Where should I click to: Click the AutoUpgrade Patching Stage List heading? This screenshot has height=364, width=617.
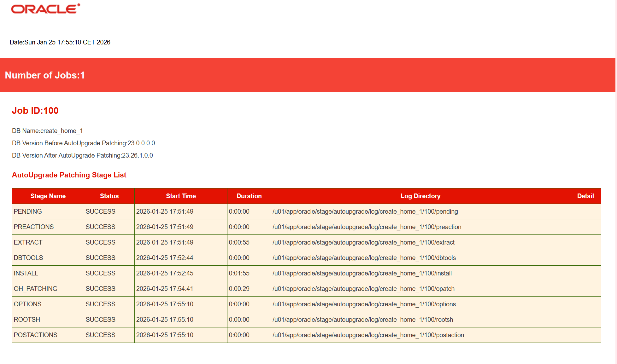click(x=69, y=175)
